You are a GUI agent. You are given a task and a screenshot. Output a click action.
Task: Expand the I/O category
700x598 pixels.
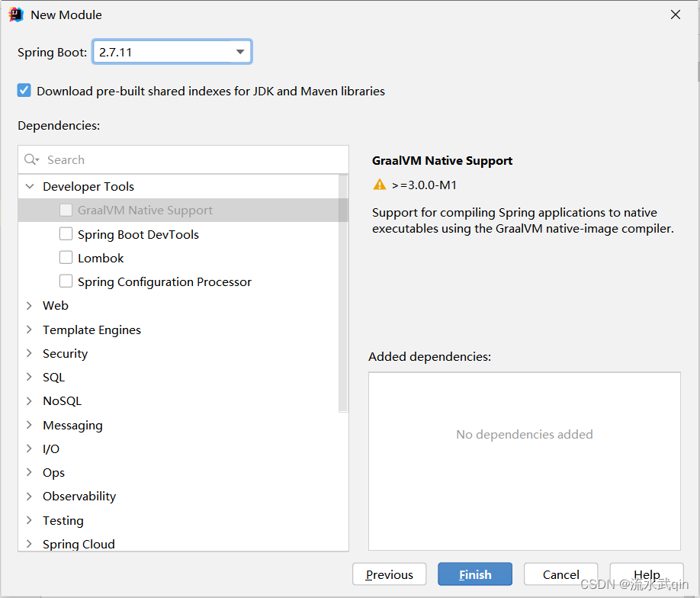click(x=30, y=448)
